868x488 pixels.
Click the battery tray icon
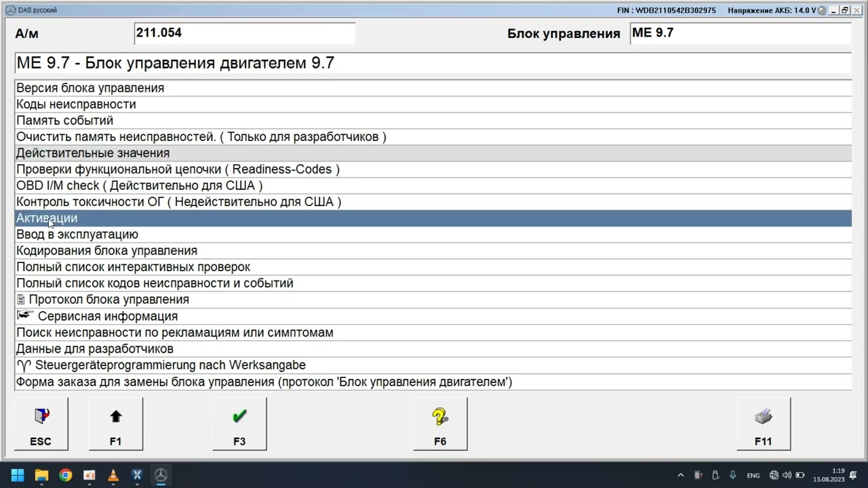point(800,475)
